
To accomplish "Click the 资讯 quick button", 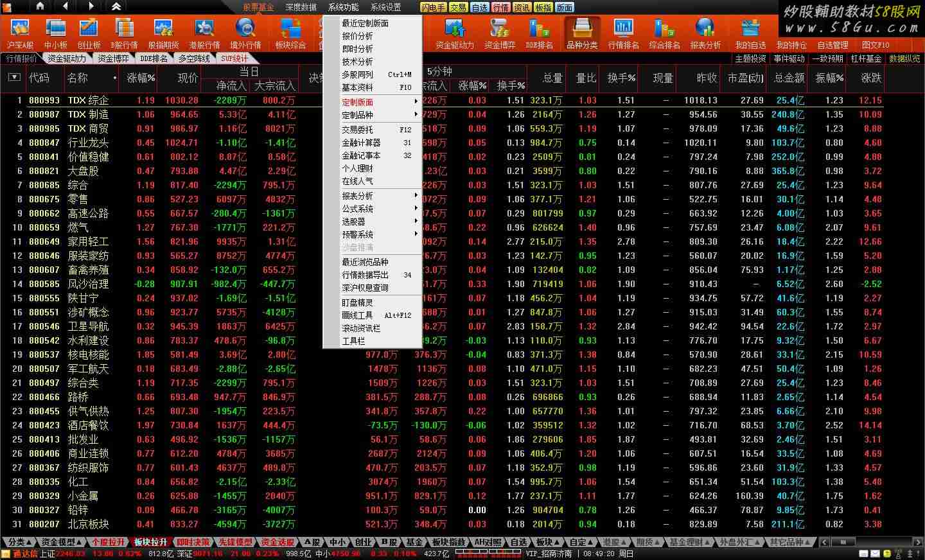I will click(x=522, y=8).
